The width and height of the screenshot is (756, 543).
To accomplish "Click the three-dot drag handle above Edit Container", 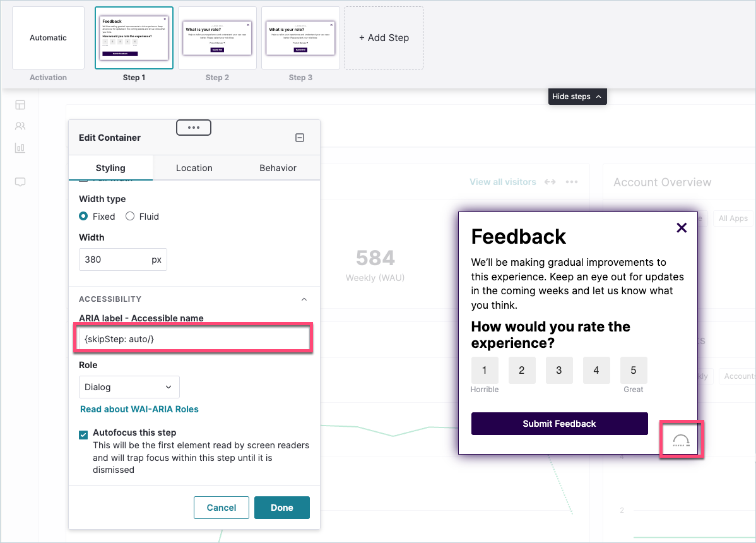I will 193,128.
